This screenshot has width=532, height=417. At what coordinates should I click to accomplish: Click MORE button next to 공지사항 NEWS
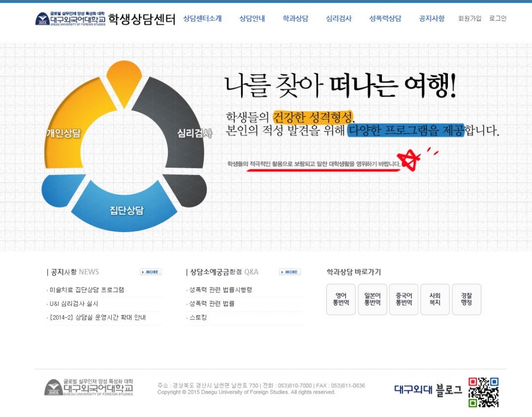coord(151,272)
